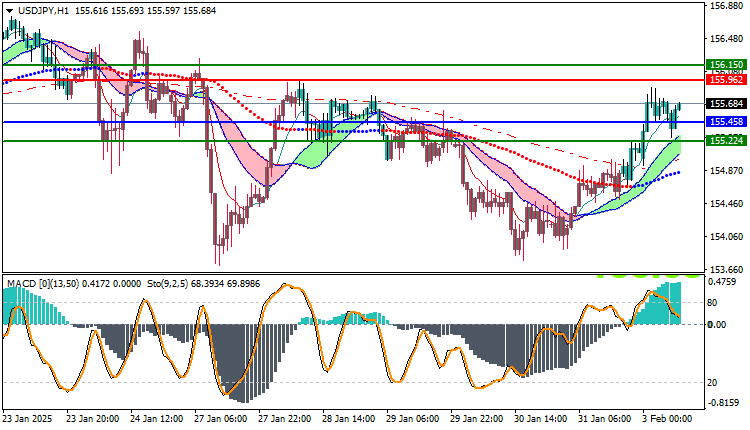Viewport: 750px width, 430px height.
Task: Click the 29 Jan 06:00 time label
Action: (413, 419)
